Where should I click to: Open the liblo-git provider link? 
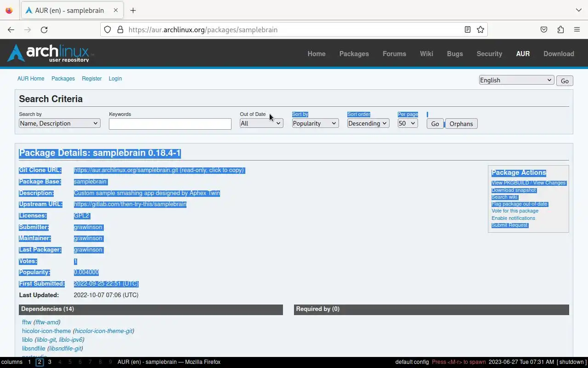tap(46, 340)
